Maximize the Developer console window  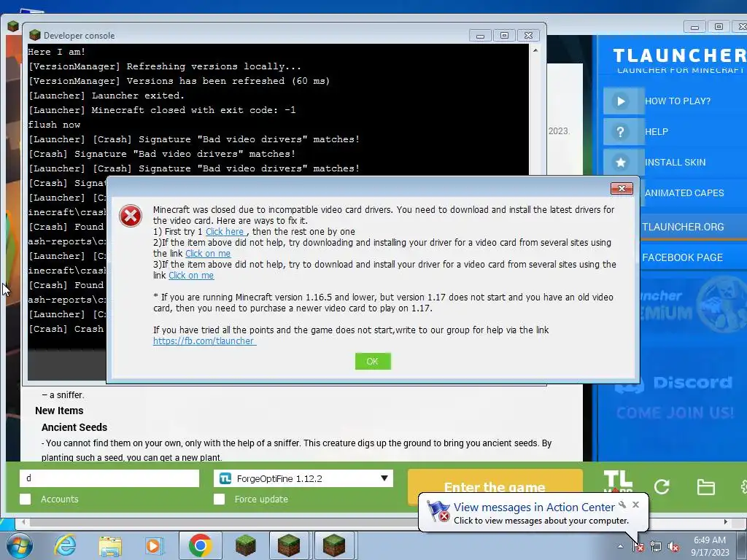[504, 35]
